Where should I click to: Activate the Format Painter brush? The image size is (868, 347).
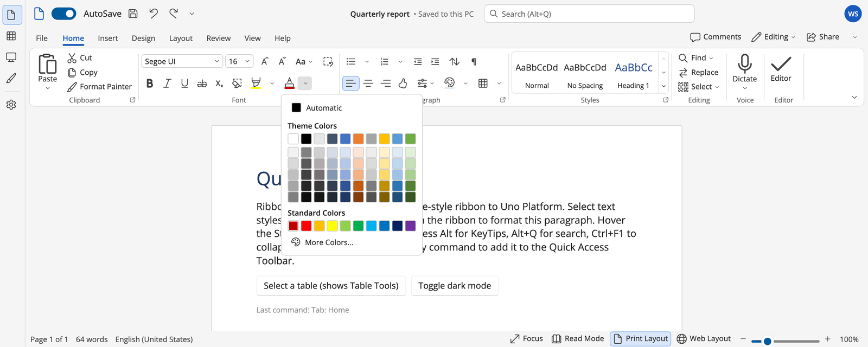point(100,86)
